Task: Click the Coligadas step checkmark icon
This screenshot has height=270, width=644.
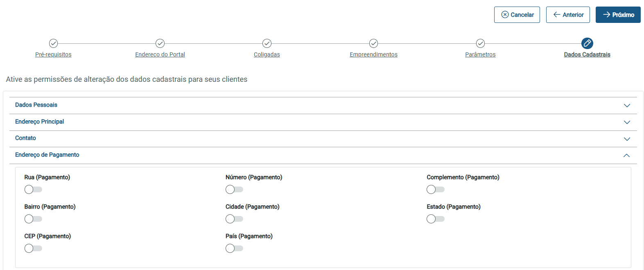Action: click(267, 43)
